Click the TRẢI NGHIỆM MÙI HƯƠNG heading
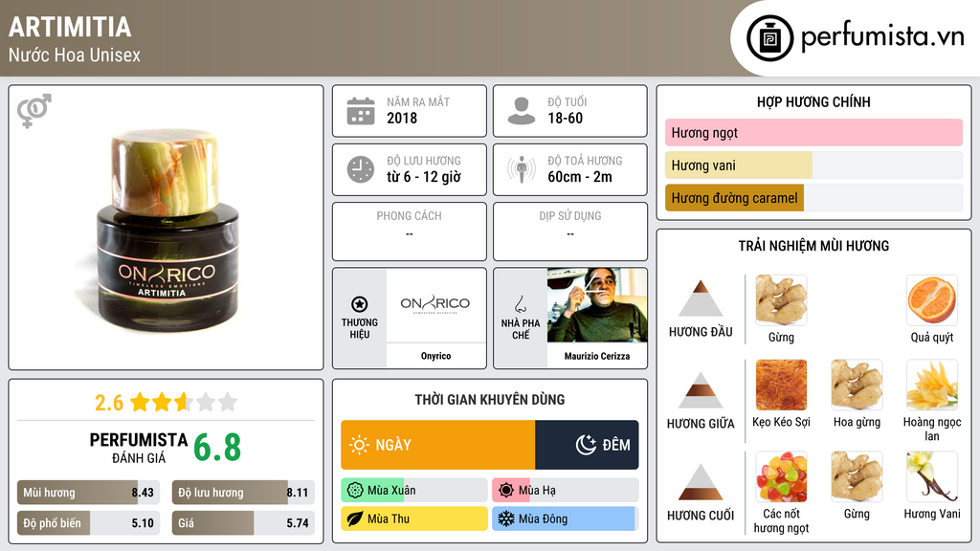The height and width of the screenshot is (551, 980). [x=813, y=246]
